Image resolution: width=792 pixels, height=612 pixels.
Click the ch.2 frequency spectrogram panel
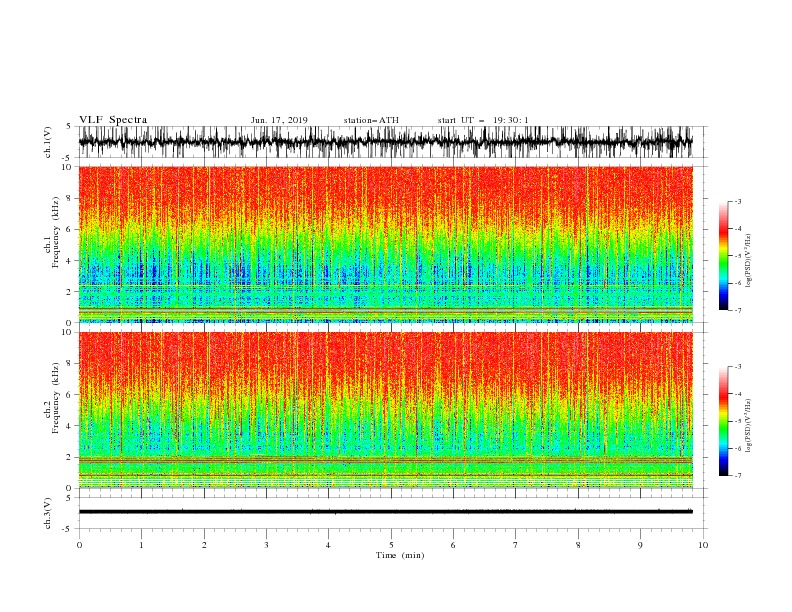point(385,410)
